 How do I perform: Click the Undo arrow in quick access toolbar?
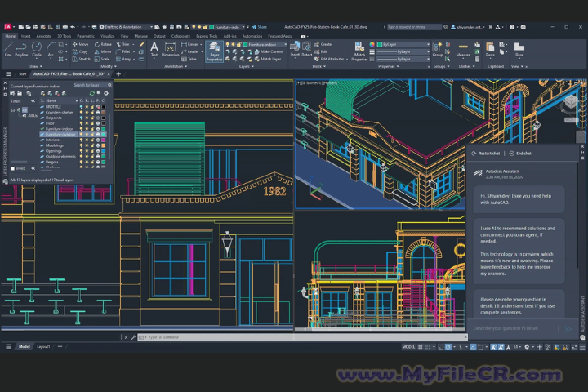(x=73, y=27)
